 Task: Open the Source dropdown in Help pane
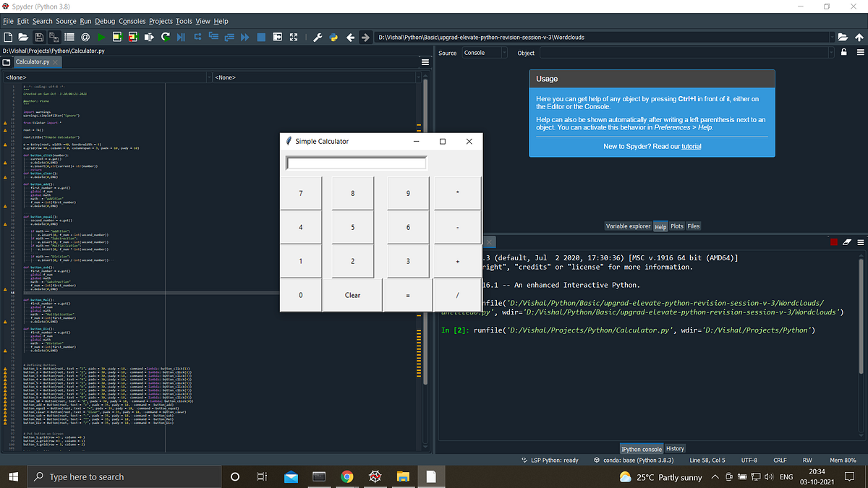(504, 53)
